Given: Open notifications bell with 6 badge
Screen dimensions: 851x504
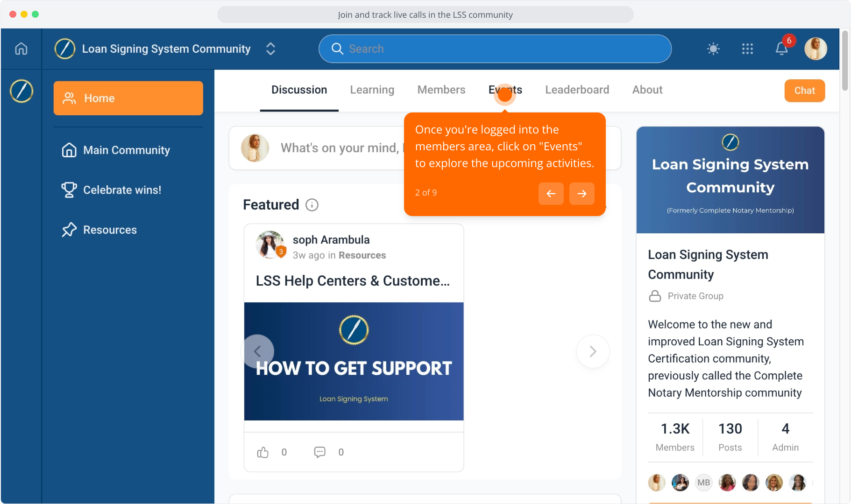Looking at the screenshot, I should tap(782, 48).
